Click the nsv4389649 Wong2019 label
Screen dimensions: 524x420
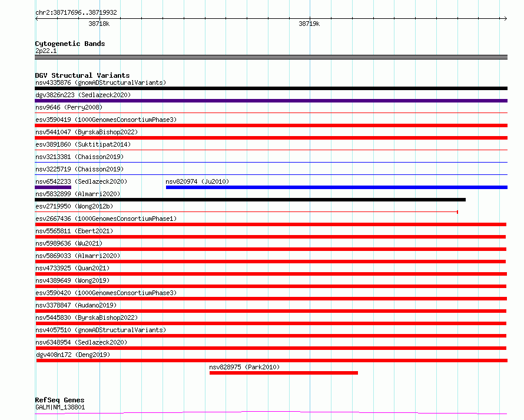point(72,280)
